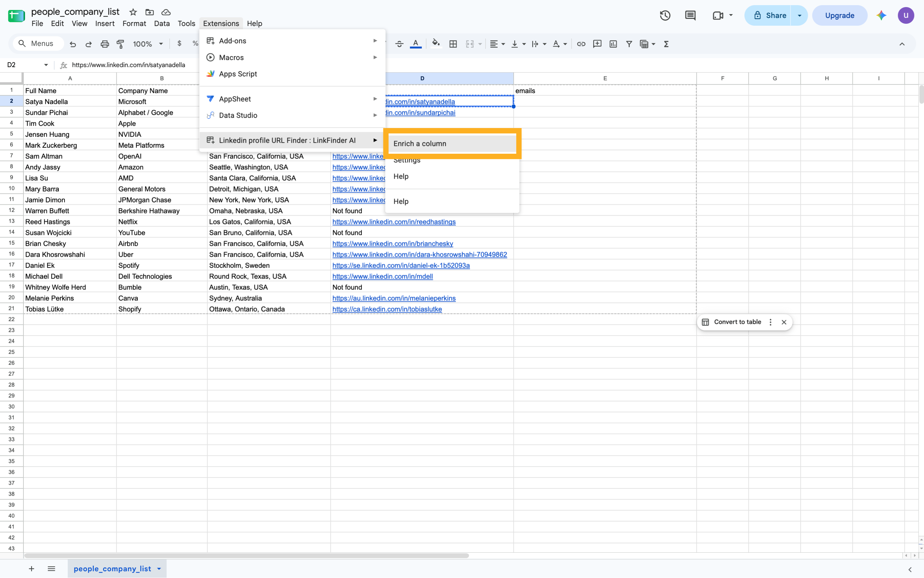Open the 100% zoom dropdown
Image resolution: width=924 pixels, height=578 pixels.
tap(148, 44)
